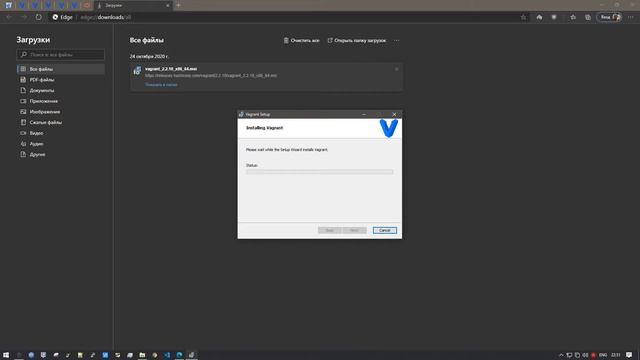Cancel the Vagrant Setup installation
The height and width of the screenshot is (360, 640).
click(x=384, y=230)
